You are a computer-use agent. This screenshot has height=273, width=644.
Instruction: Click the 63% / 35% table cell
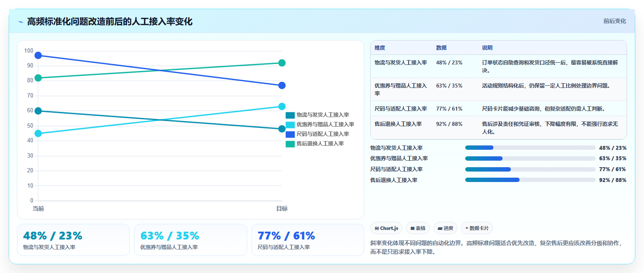point(449,85)
